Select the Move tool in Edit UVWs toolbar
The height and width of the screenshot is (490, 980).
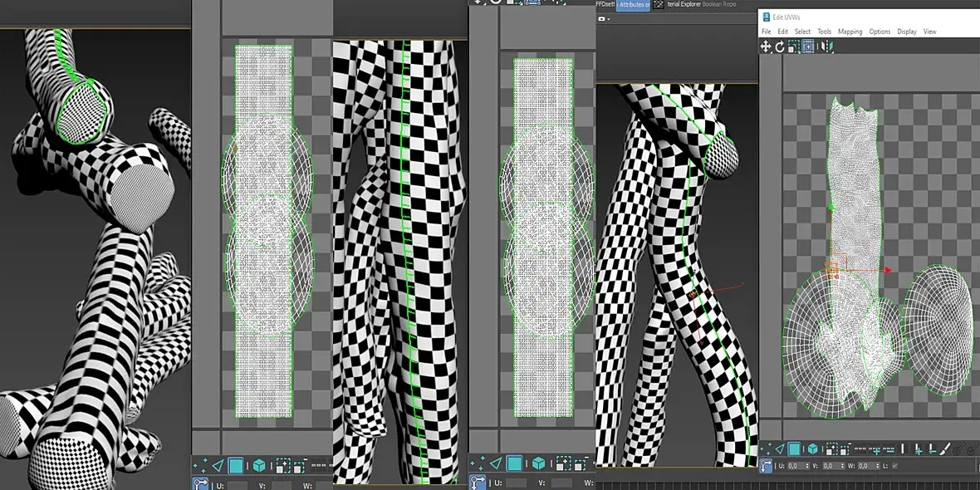pyautogui.click(x=766, y=47)
